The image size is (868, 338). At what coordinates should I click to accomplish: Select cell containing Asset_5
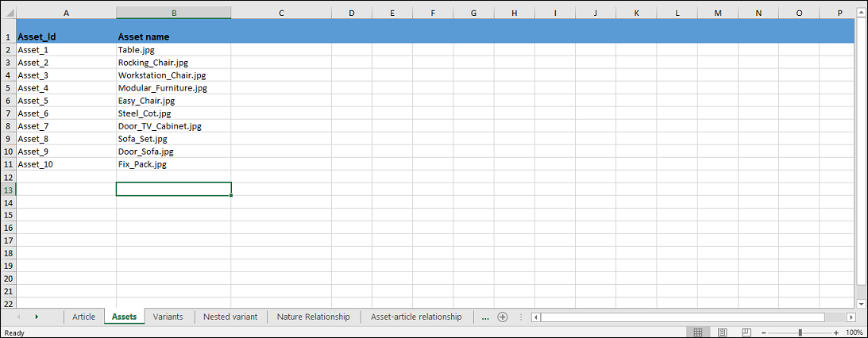pyautogui.click(x=67, y=101)
